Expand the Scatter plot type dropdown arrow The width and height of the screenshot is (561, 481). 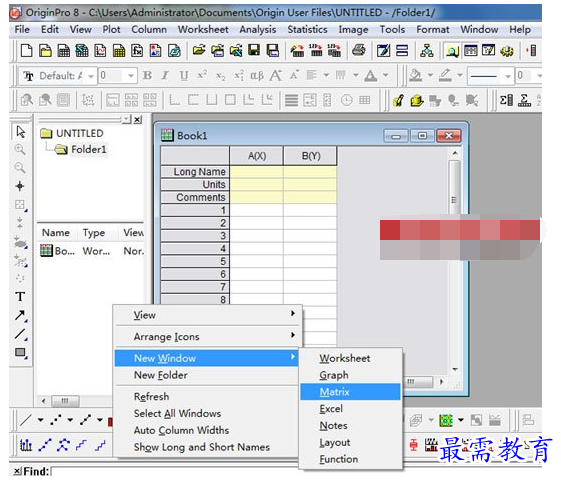[70, 420]
